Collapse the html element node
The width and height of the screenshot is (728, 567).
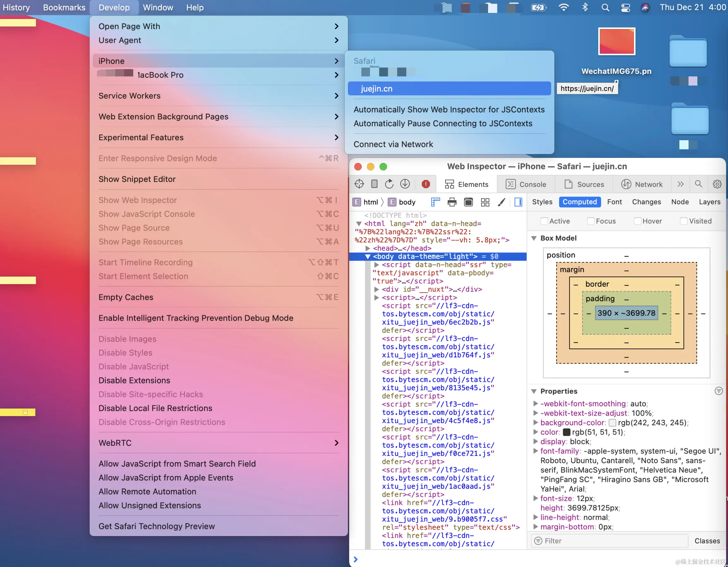359,223
